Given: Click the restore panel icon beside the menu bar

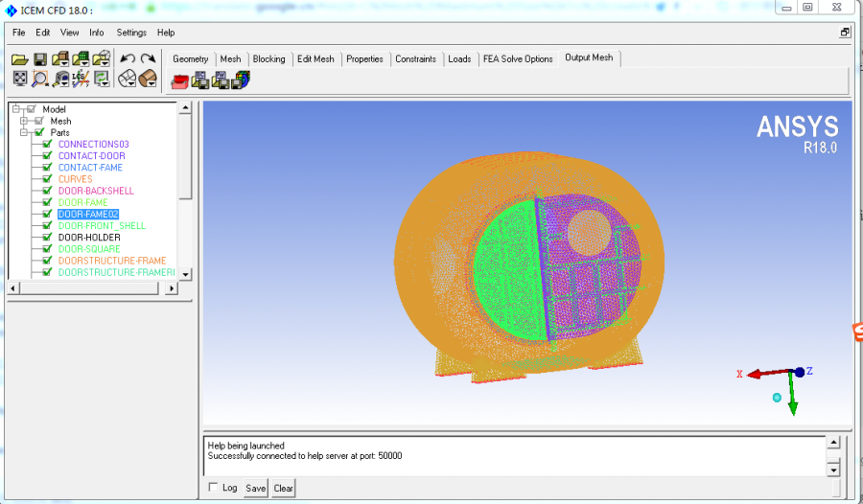Looking at the screenshot, I should [x=845, y=33].
